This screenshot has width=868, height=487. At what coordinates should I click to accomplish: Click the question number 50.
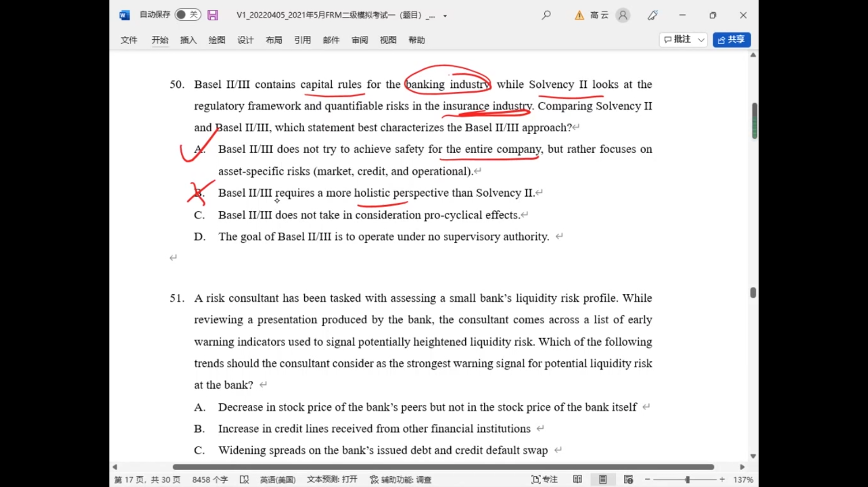(177, 85)
